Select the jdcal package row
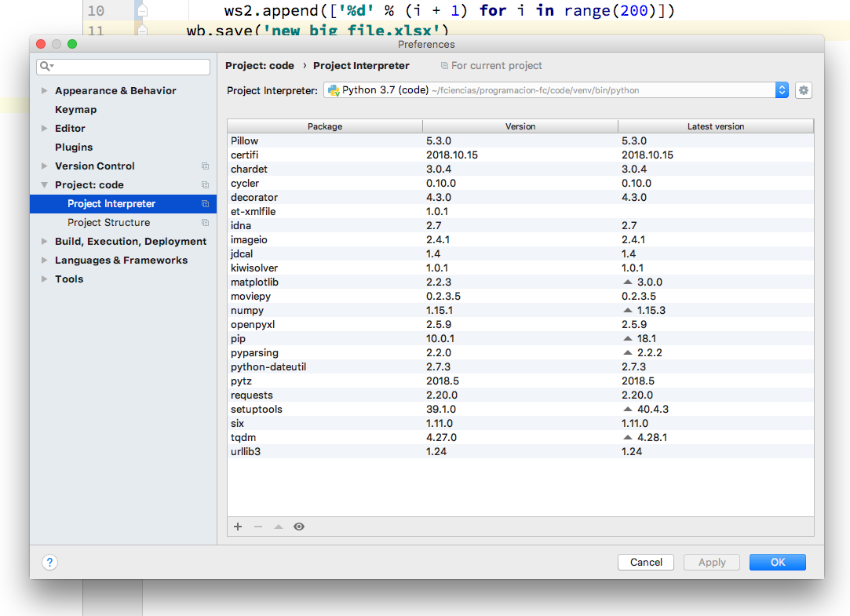Image resolution: width=850 pixels, height=616 pixels. click(x=520, y=253)
